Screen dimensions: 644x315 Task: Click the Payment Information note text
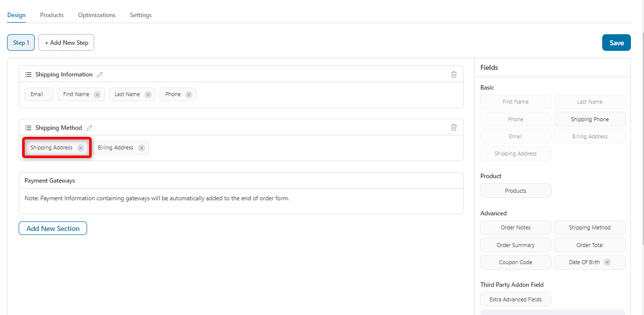[157, 198]
